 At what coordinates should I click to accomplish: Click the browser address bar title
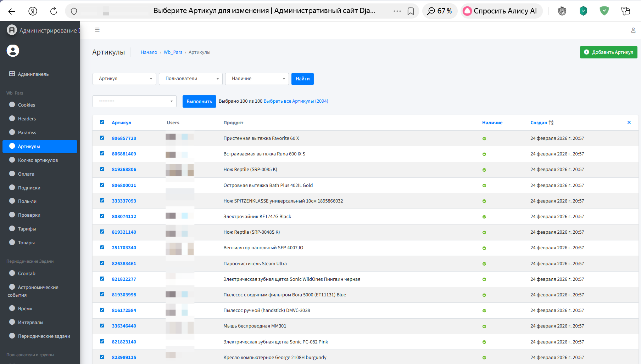(264, 11)
